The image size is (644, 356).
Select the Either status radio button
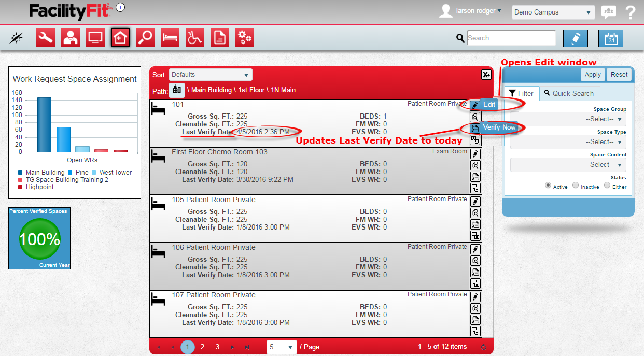pyautogui.click(x=607, y=186)
